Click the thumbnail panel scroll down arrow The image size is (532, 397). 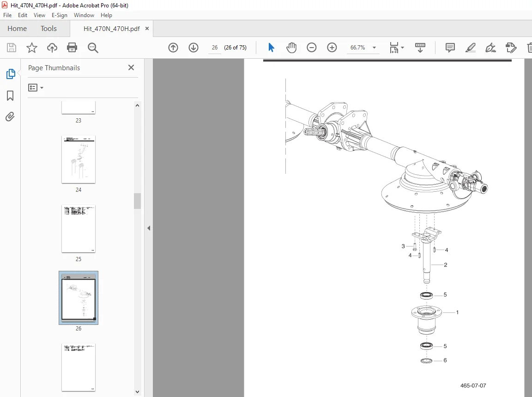pos(137,391)
